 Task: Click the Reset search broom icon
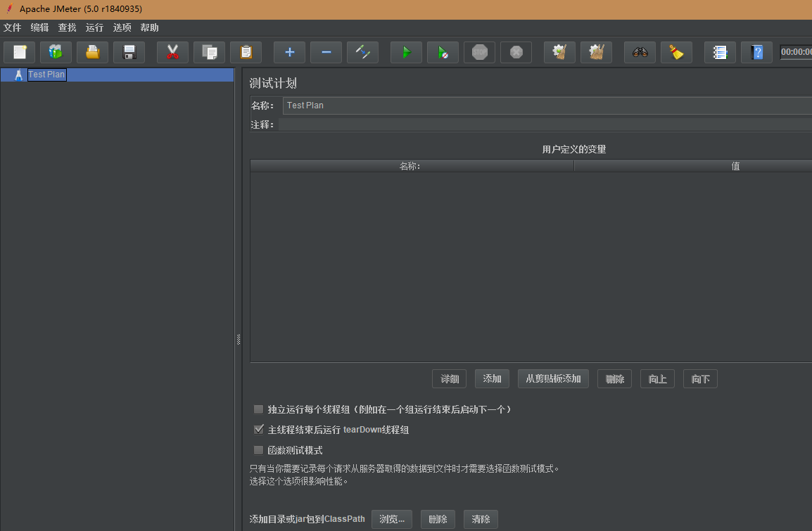(677, 52)
